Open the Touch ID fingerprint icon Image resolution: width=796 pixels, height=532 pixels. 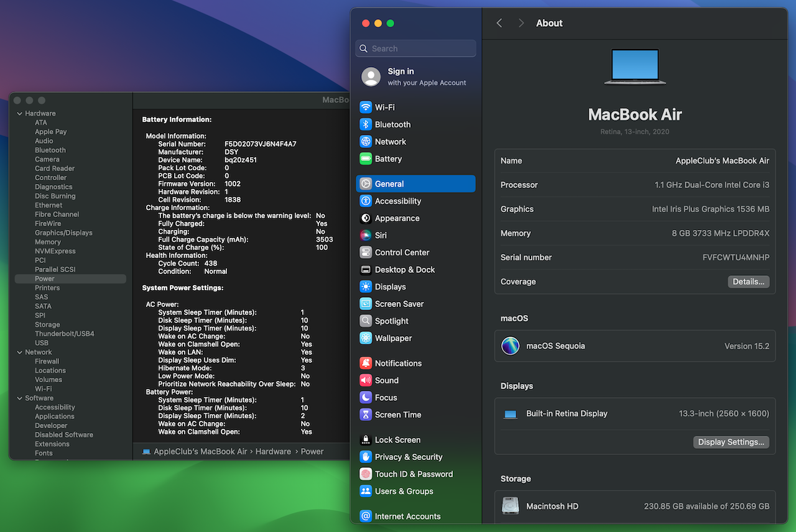pos(366,474)
